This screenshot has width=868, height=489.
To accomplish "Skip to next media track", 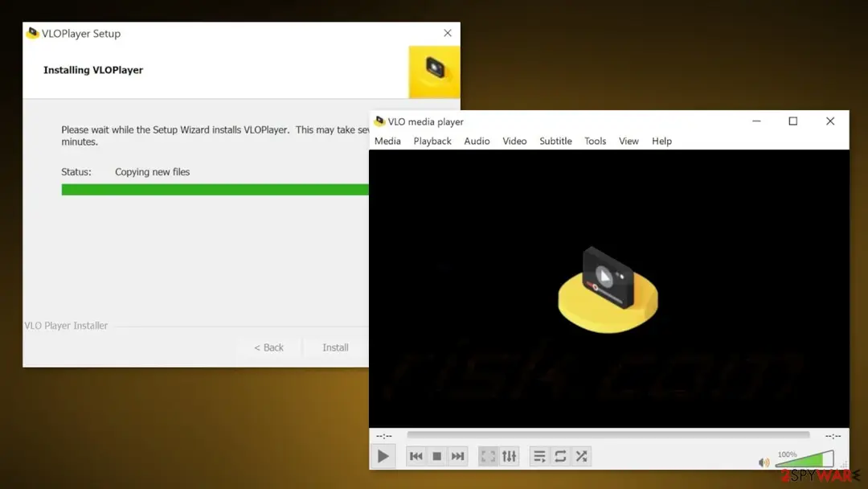I will [458, 456].
